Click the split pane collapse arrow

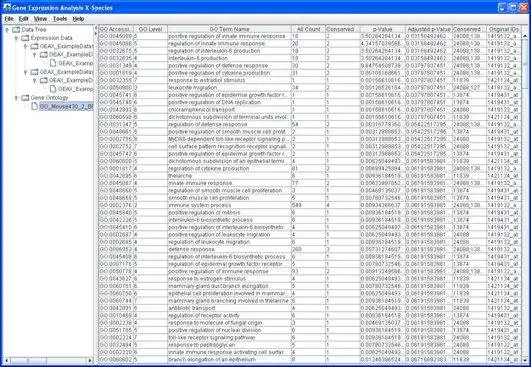click(x=96, y=28)
